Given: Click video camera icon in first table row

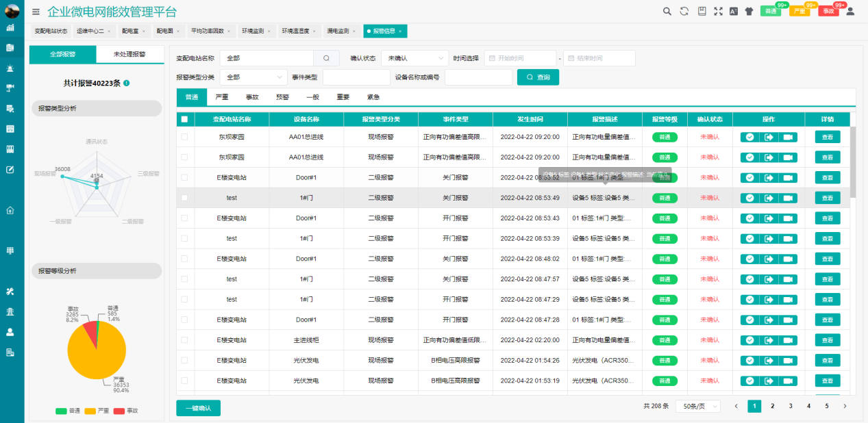Looking at the screenshot, I should pyautogui.click(x=788, y=137).
